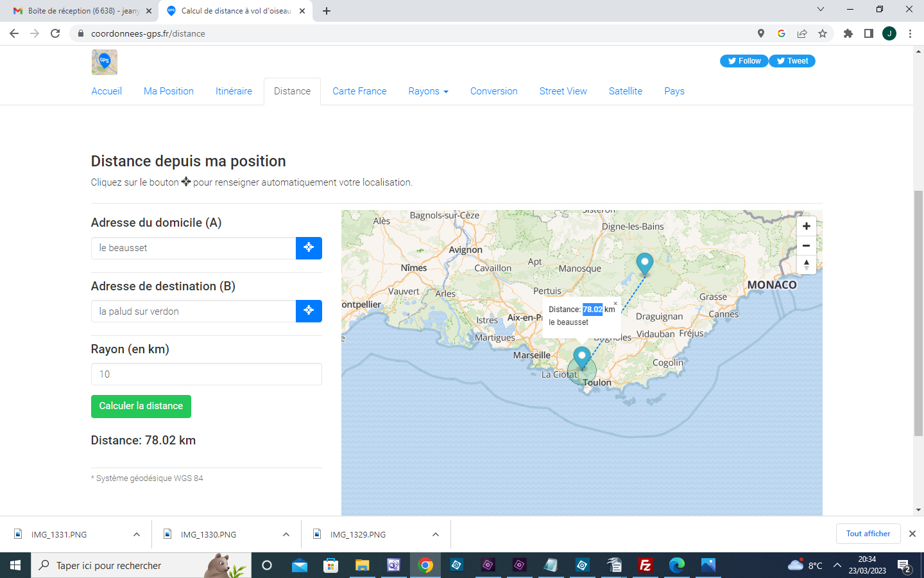Open the Conversion page

[x=493, y=91]
